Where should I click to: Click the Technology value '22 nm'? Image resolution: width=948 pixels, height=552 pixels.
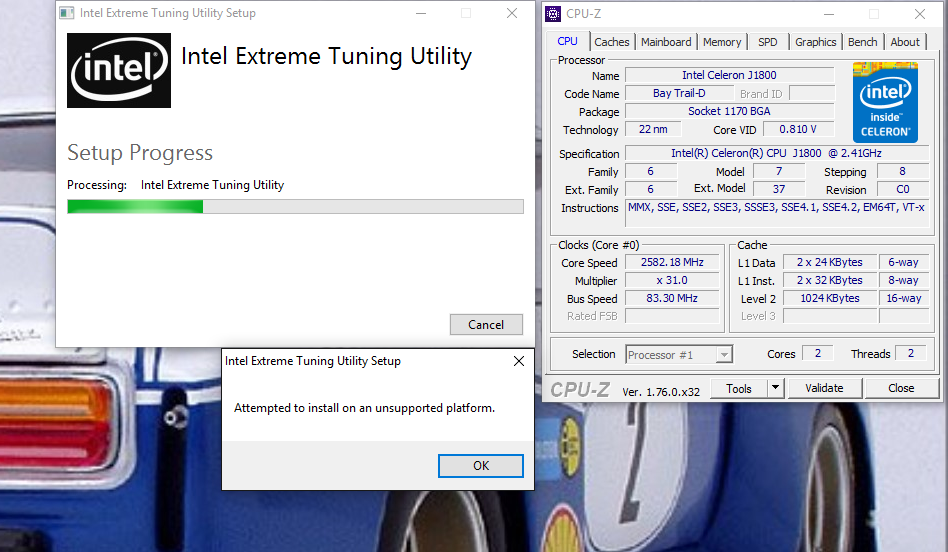(653, 129)
